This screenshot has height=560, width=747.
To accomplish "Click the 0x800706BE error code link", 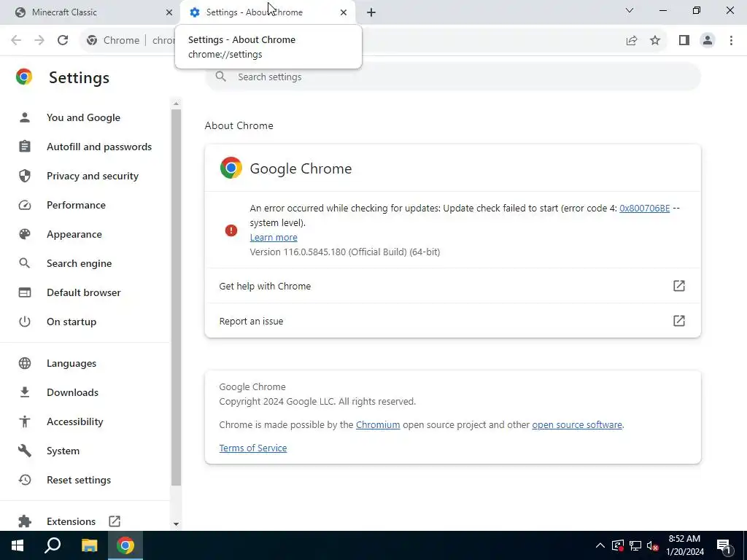I will coord(645,208).
